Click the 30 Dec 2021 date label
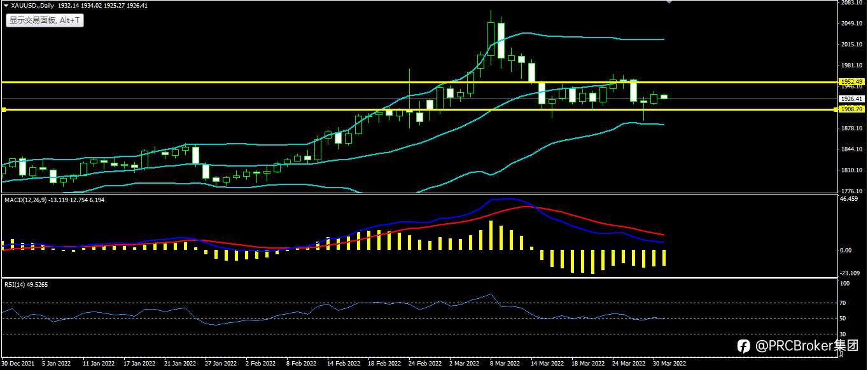 point(18,364)
